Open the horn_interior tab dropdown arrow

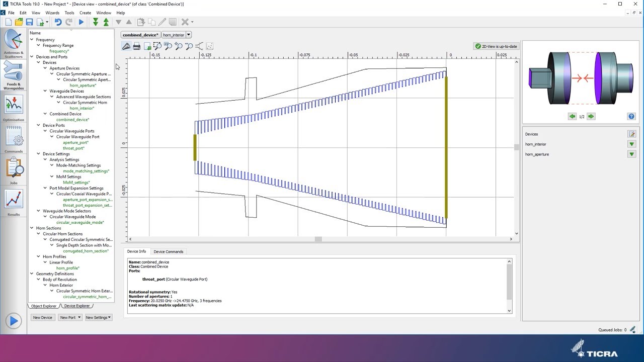click(x=189, y=35)
